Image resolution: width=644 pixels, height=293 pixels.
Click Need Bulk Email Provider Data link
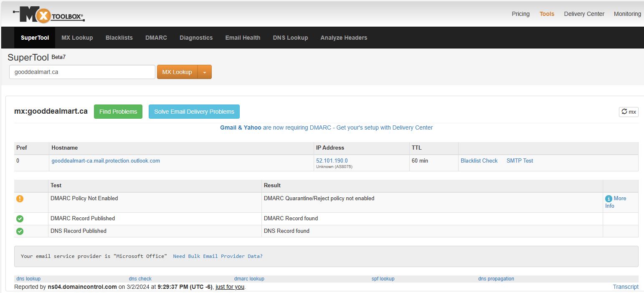(218, 256)
